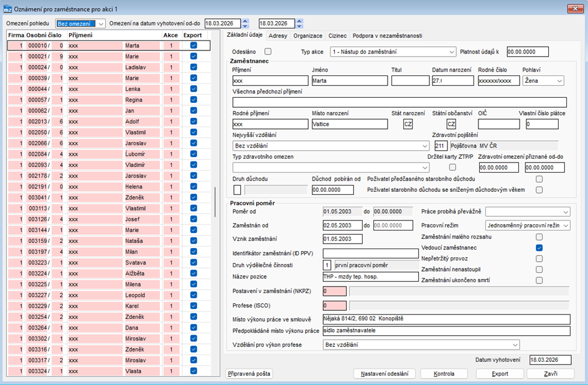Uncheck the Vedoucí zaměstnanec checkbox
The height and width of the screenshot is (385, 588).
click(539, 248)
